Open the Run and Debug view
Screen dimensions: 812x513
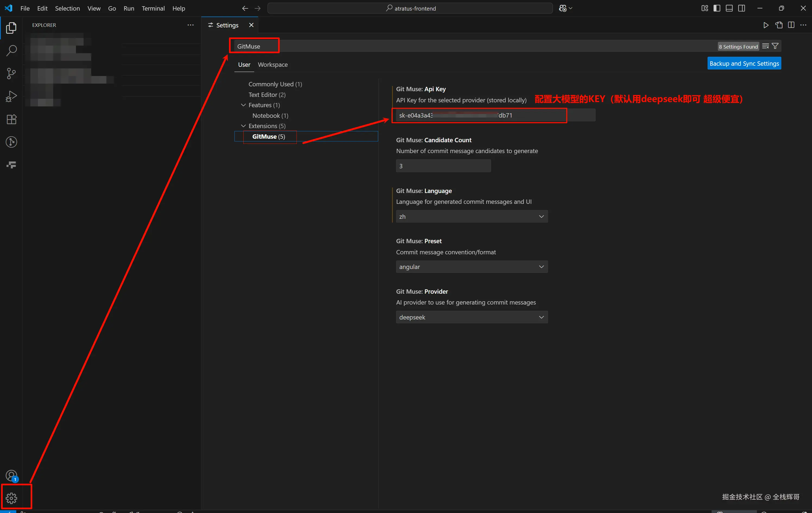tap(11, 96)
